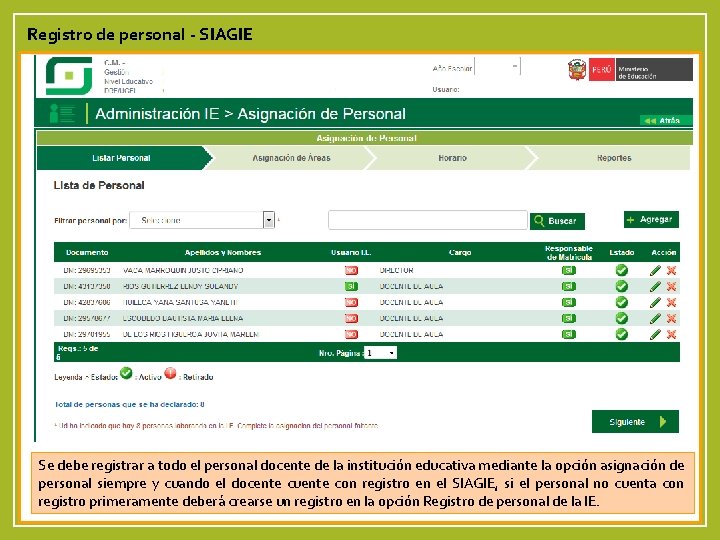Toggle Responsable de Matrícula 'SI' for Rios Gutierrez

pos(568,287)
